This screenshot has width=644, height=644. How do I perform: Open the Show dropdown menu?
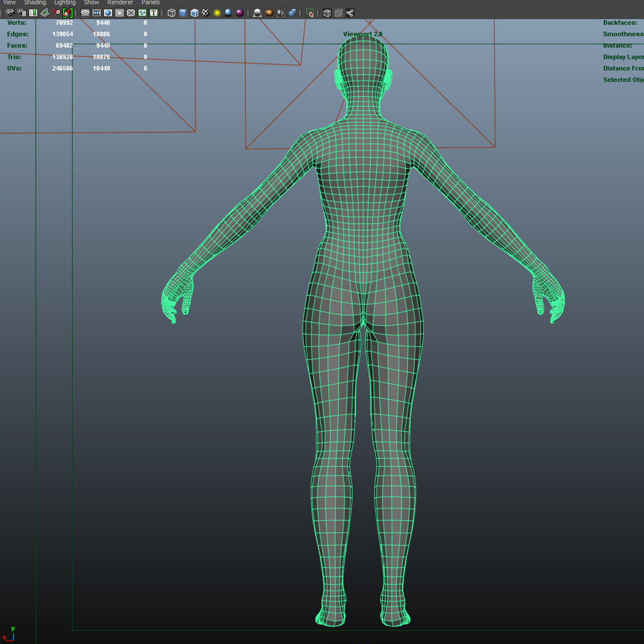click(x=91, y=3)
